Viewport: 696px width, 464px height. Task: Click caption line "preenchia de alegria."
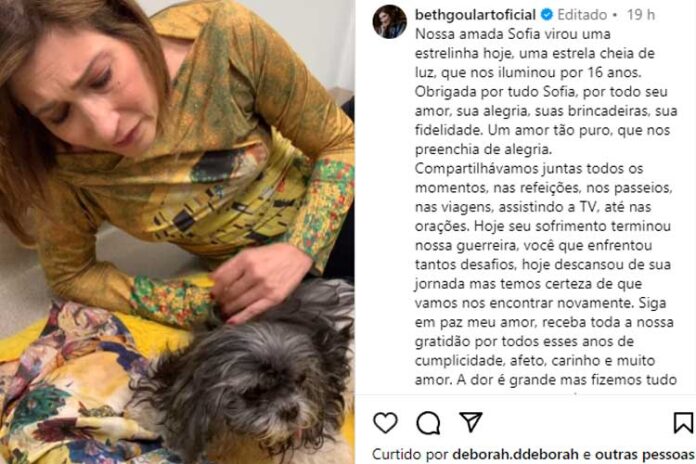[483, 150]
